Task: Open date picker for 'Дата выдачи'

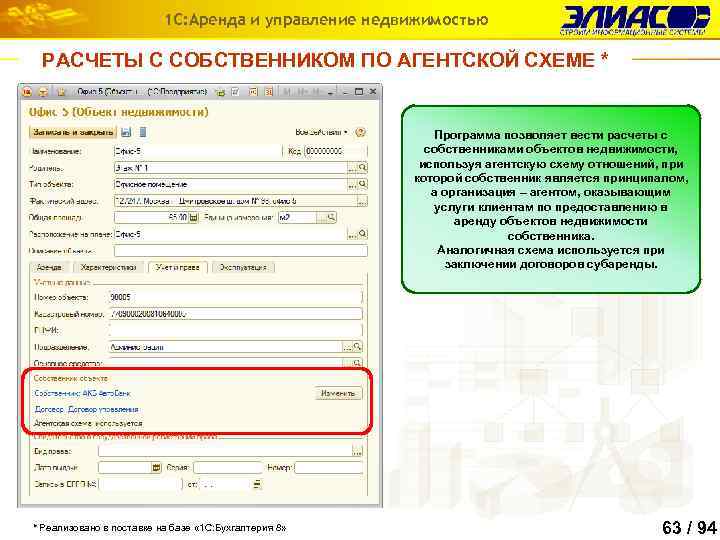Action: click(157, 467)
